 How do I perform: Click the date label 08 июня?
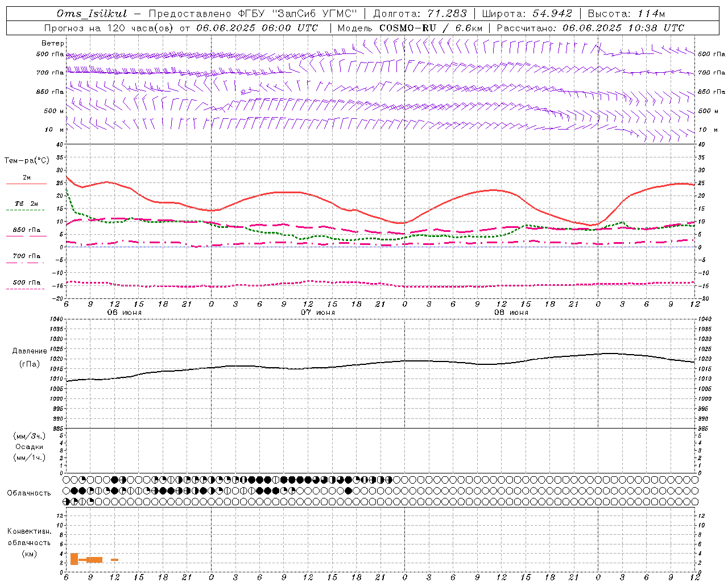[x=511, y=313]
